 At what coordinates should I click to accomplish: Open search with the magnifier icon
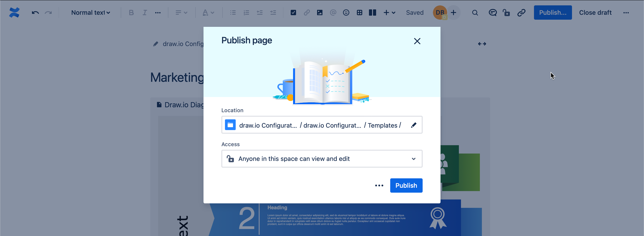click(475, 13)
